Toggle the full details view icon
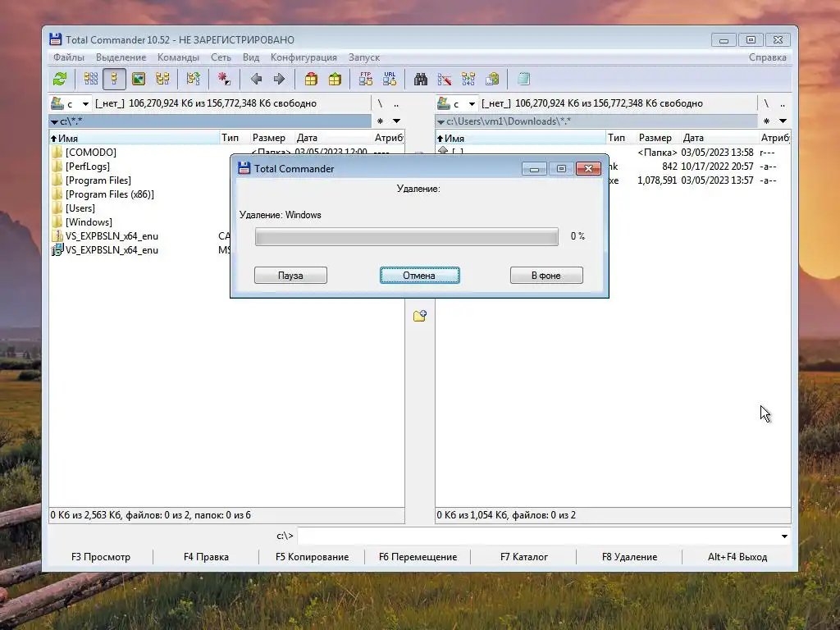 pos(114,80)
